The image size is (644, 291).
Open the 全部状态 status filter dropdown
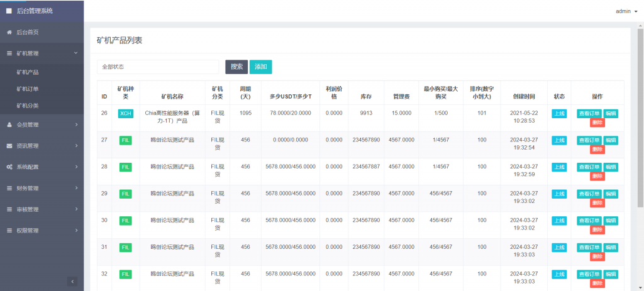click(x=158, y=67)
